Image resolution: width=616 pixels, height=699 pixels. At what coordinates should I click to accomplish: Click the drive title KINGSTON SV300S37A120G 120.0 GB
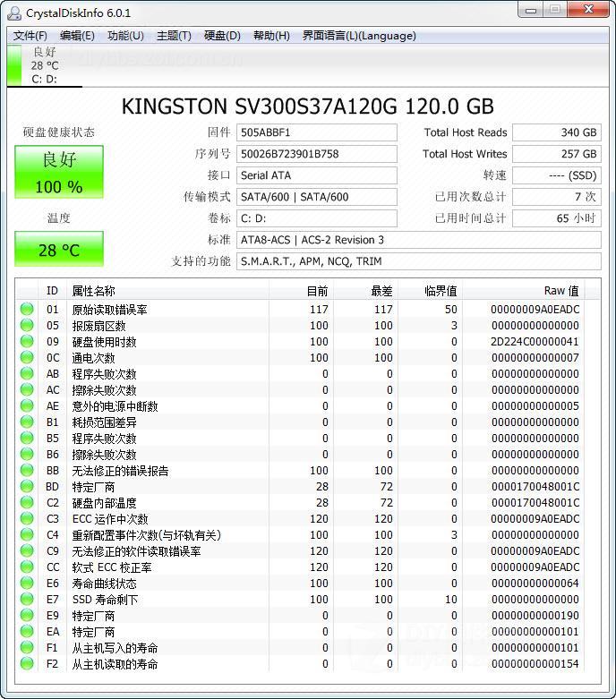coord(308,107)
